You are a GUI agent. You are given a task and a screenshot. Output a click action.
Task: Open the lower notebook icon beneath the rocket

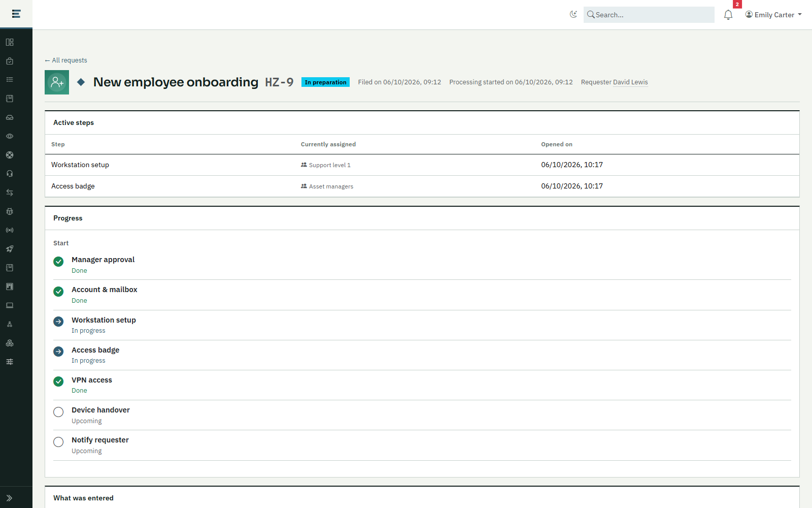click(10, 268)
